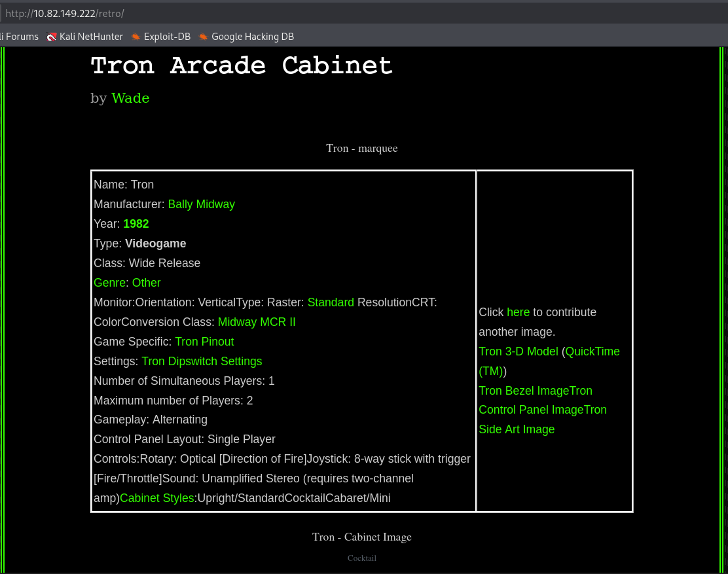
Task: Open author Wade's profile link
Action: pyautogui.click(x=130, y=98)
